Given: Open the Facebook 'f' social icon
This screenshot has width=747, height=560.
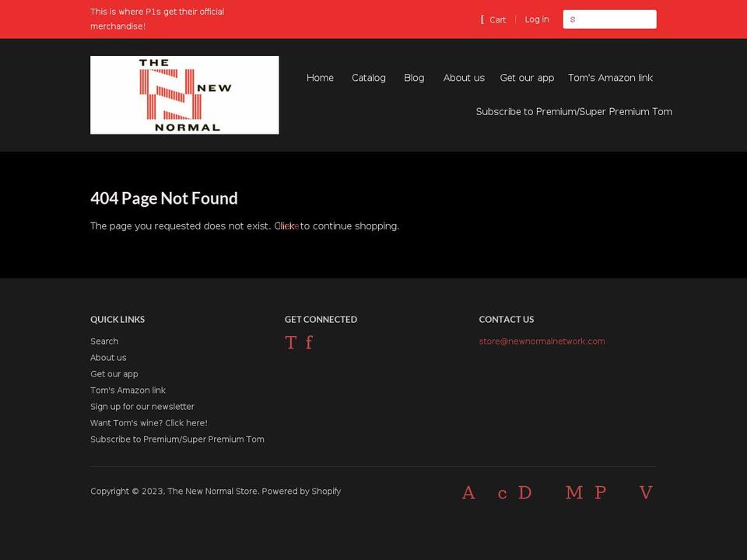Looking at the screenshot, I should pyautogui.click(x=309, y=342).
